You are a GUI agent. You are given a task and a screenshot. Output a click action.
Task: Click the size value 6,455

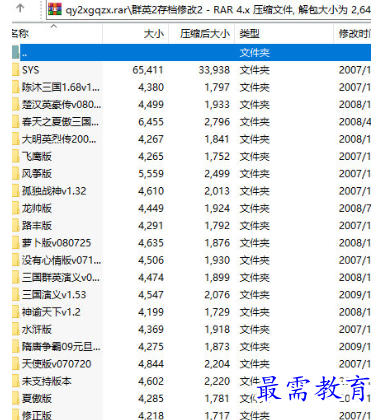[x=151, y=122]
